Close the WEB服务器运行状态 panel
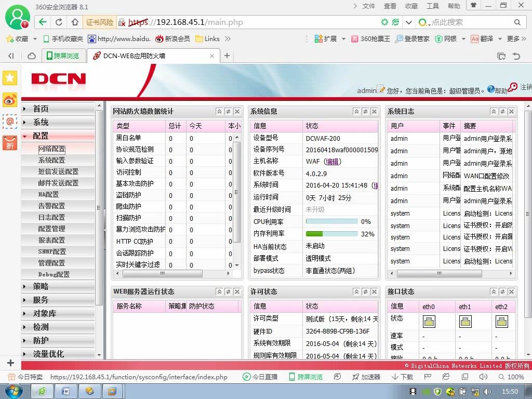 pyautogui.click(x=237, y=291)
